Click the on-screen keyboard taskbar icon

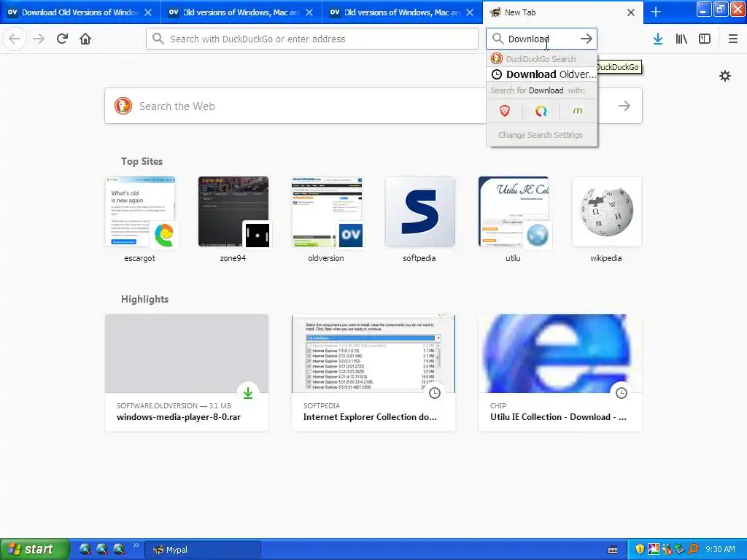613,550
